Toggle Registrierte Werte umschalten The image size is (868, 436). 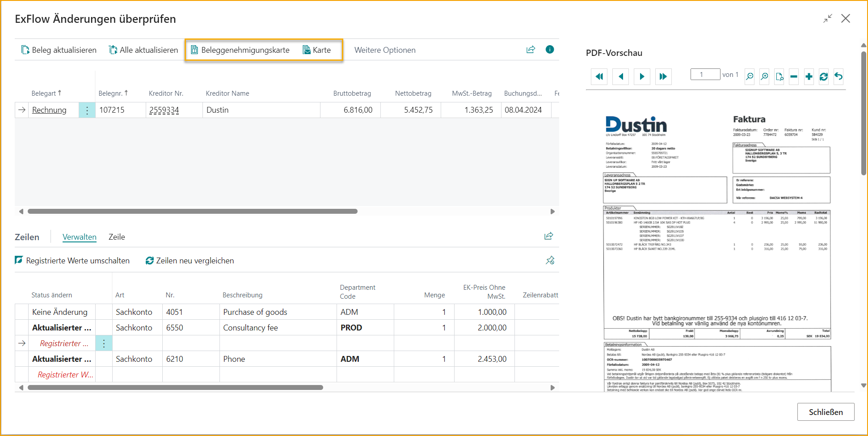72,261
